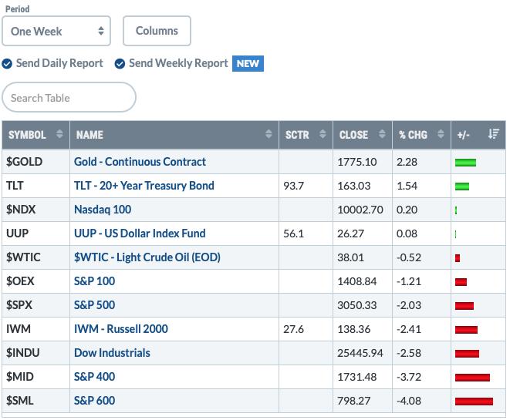Open $WTIC - Light Crude Oil (EOD) link
The height and width of the screenshot is (420, 510).
tap(147, 257)
